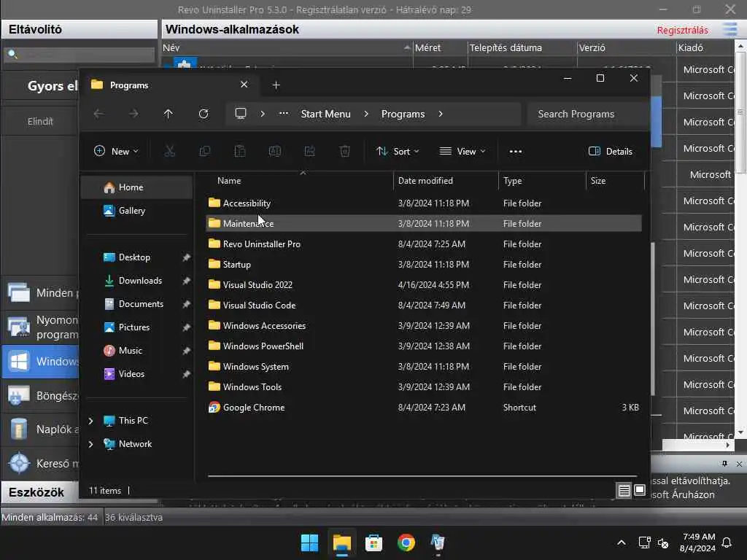Viewport: 747px width, 560px height.
Task: Open the New dropdown menu
Action: pyautogui.click(x=116, y=152)
